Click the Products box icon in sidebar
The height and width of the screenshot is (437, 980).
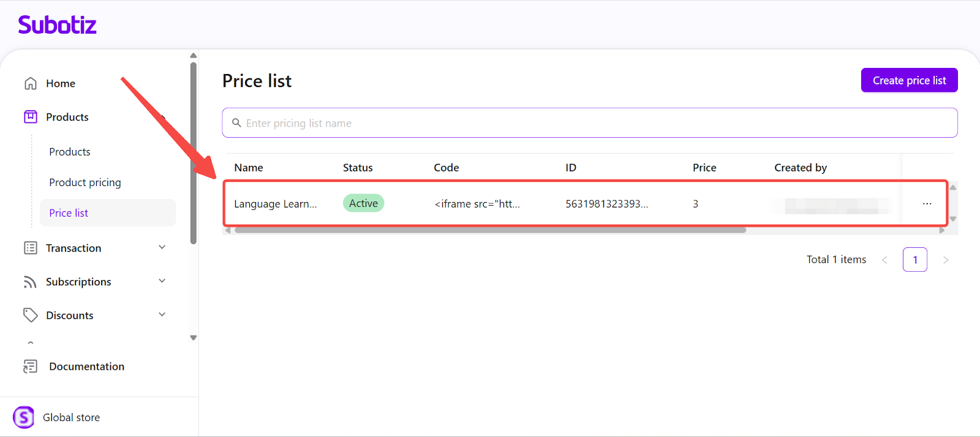coord(31,117)
